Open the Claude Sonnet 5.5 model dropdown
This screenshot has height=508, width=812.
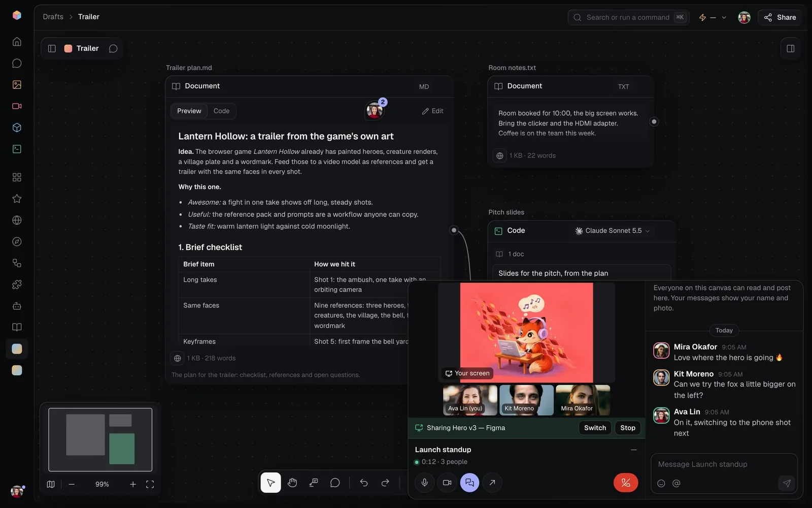[612, 231]
